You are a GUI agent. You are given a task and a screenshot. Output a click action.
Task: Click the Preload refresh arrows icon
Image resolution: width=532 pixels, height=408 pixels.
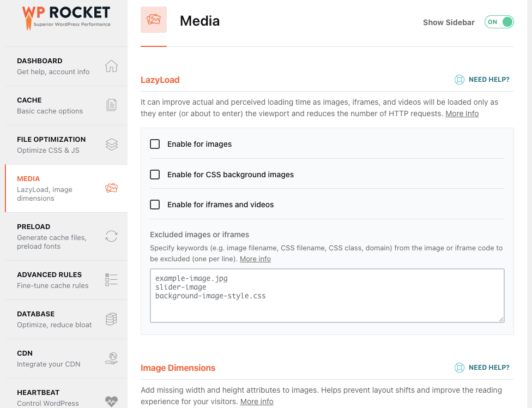pos(111,236)
